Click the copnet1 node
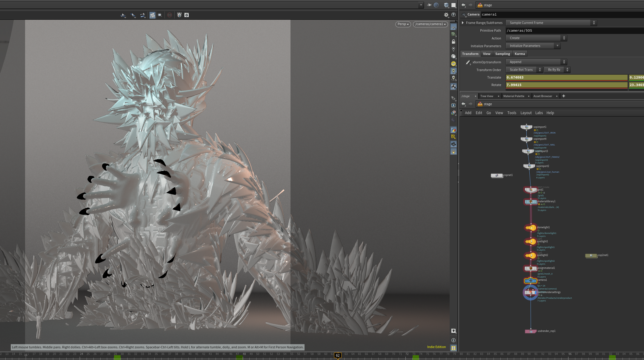Image resolution: width=644 pixels, height=360 pixels. tap(497, 175)
